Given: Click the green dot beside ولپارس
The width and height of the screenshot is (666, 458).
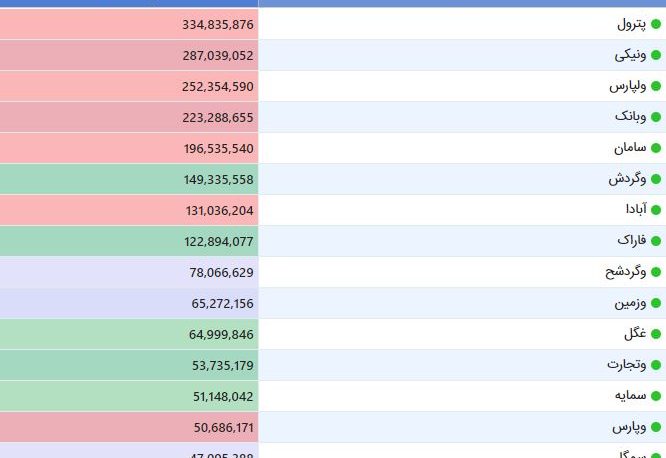Looking at the screenshot, I should tap(656, 86).
